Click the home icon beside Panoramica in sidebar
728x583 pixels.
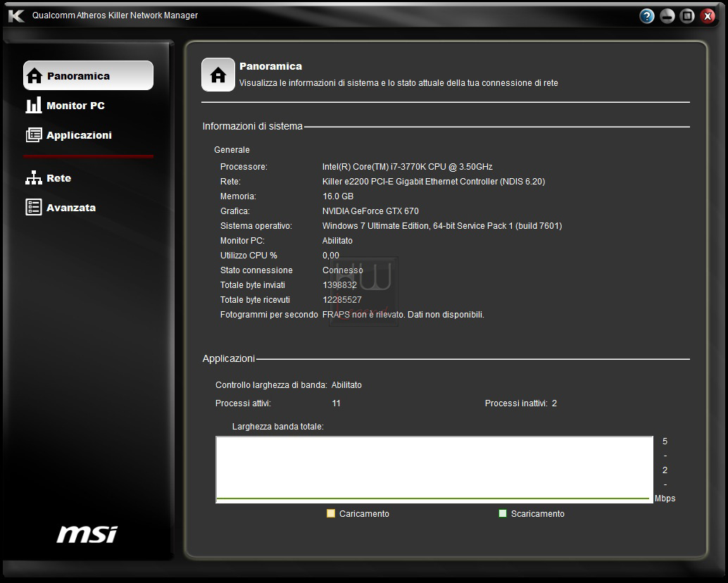pyautogui.click(x=34, y=75)
